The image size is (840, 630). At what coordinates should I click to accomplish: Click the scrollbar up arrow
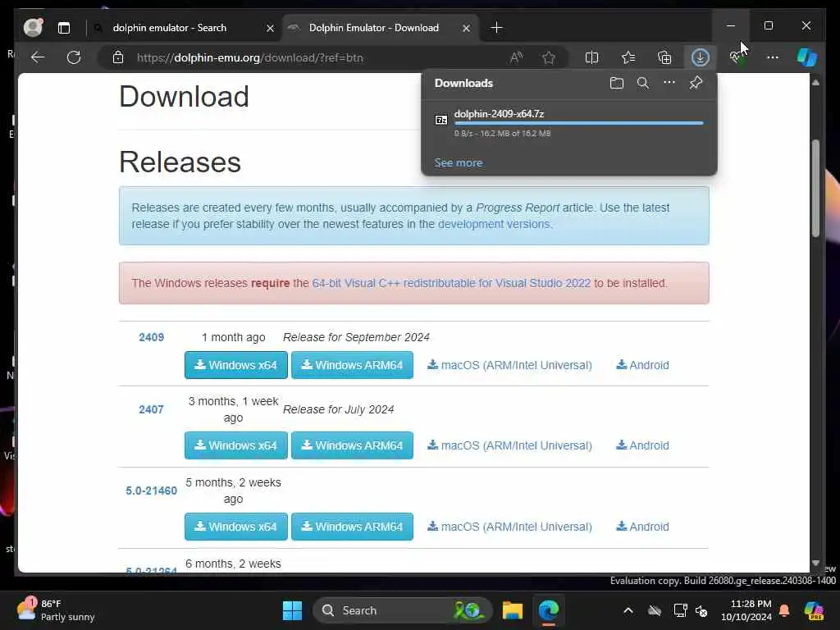click(815, 83)
